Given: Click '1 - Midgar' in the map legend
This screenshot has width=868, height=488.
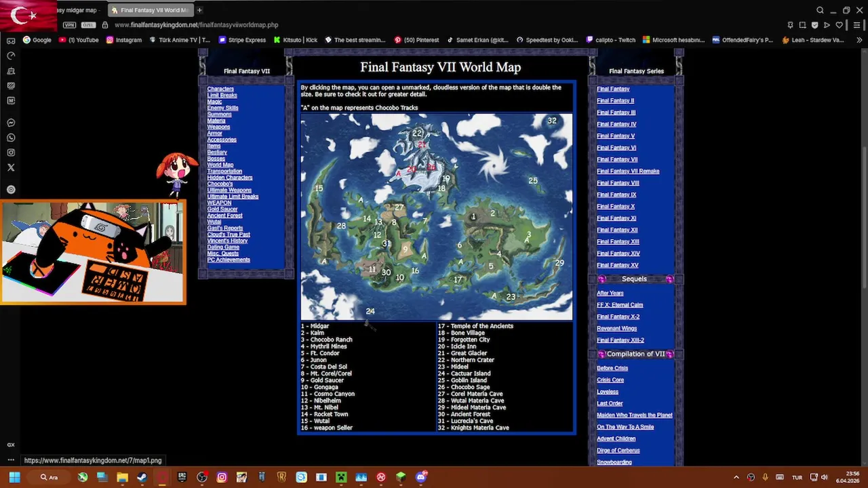Looking at the screenshot, I should (315, 326).
